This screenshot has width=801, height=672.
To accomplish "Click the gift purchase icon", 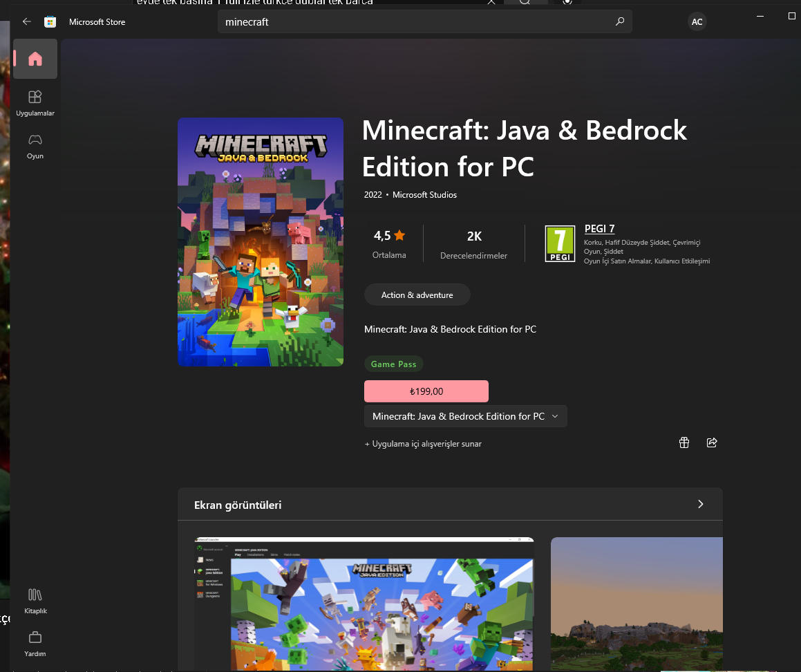I will pyautogui.click(x=684, y=442).
